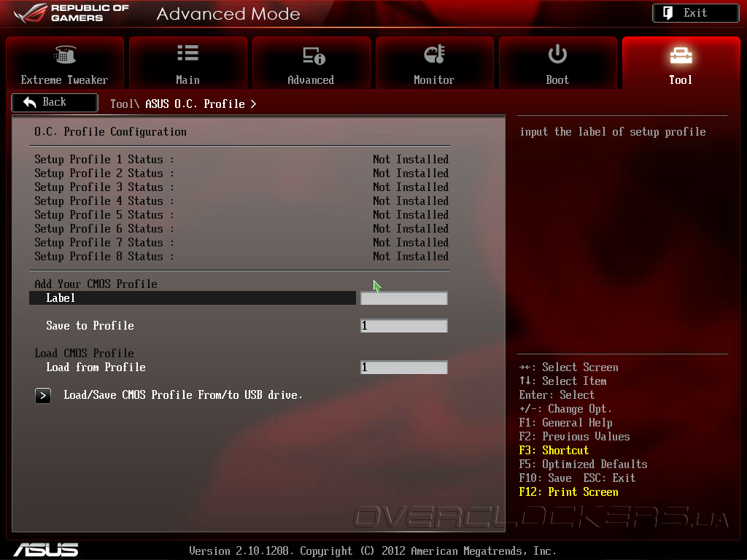This screenshot has height=560, width=747.
Task: Click the Save to Profile value field
Action: pyautogui.click(x=404, y=326)
